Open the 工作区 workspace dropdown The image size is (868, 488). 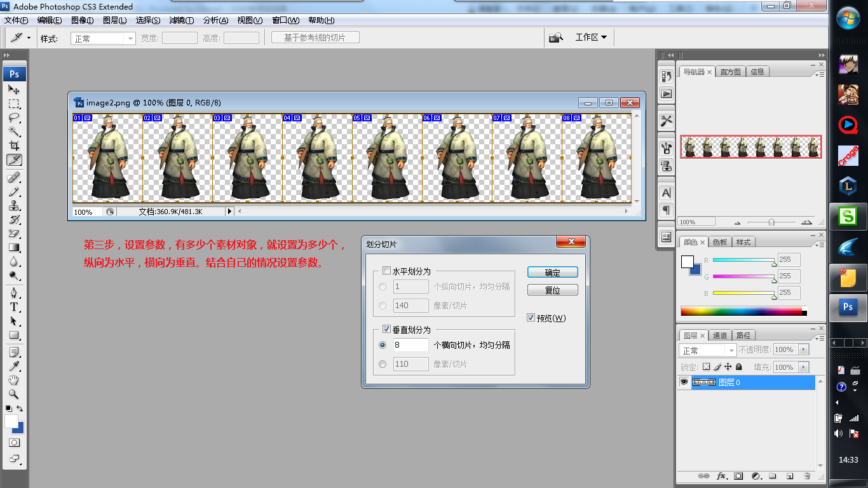[591, 37]
